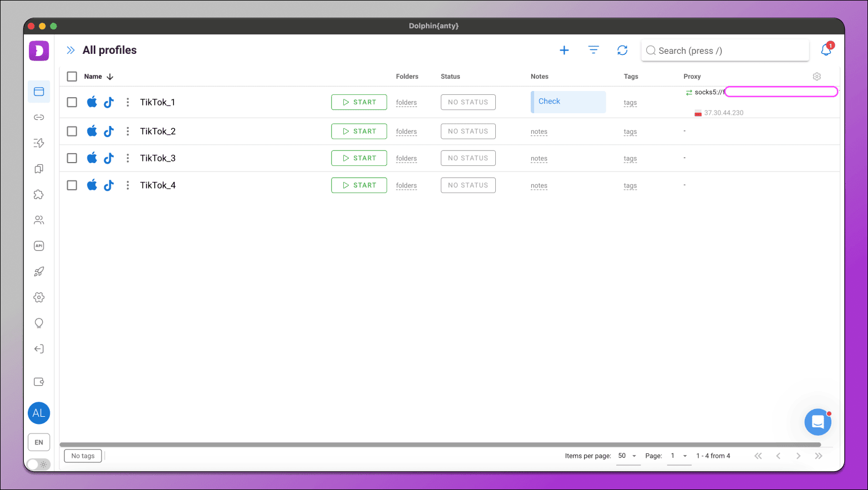868x490 pixels.
Task: Click the Apple icon for TikTok_2
Action: tap(92, 131)
